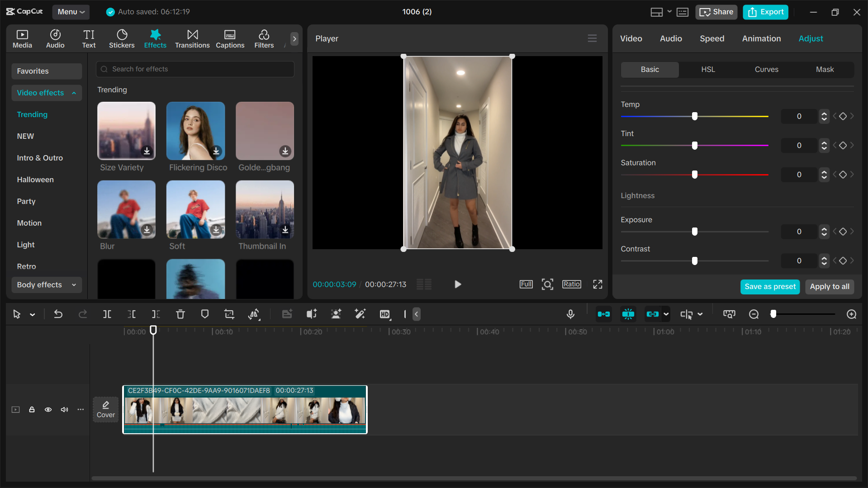This screenshot has height=488, width=868.
Task: Mute the video track audio
Action: 64,409
